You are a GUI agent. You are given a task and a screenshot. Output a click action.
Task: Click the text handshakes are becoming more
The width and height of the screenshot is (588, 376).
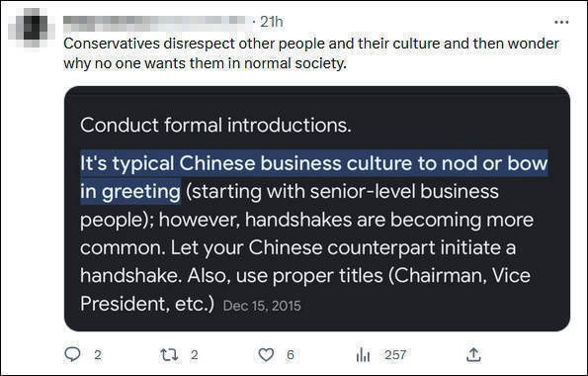click(389, 220)
